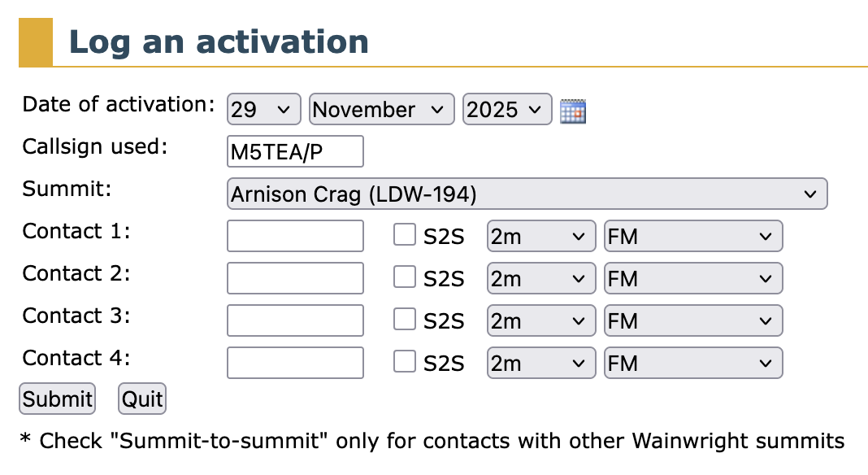The height and width of the screenshot is (475, 868).
Task: Select the Contact 4 callsign text box
Action: [x=295, y=363]
